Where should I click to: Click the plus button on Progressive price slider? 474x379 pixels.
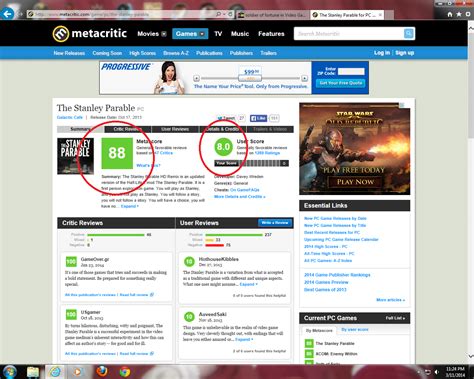tap(304, 78)
